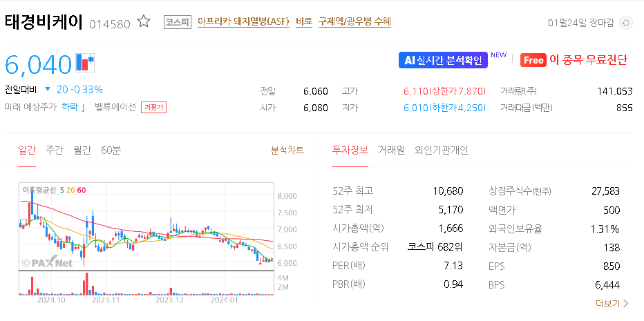644x321 pixels.
Task: Click the 거래대금(백만) value 855
Action: pos(624,108)
